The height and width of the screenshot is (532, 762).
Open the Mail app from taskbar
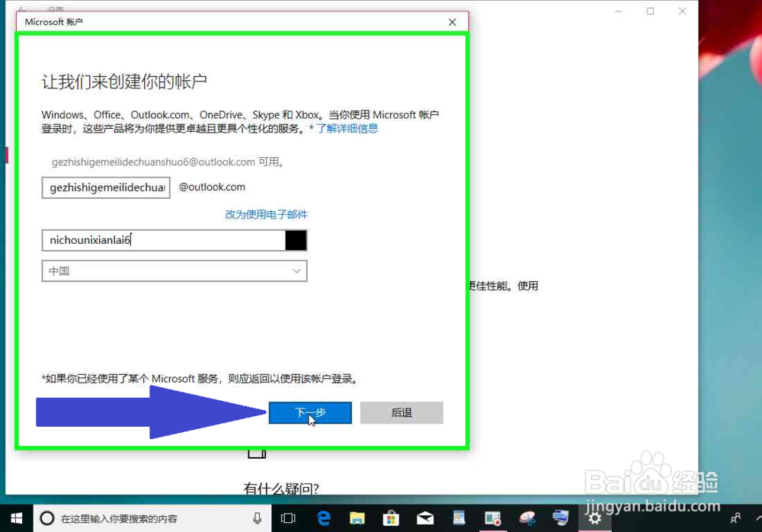click(x=425, y=518)
